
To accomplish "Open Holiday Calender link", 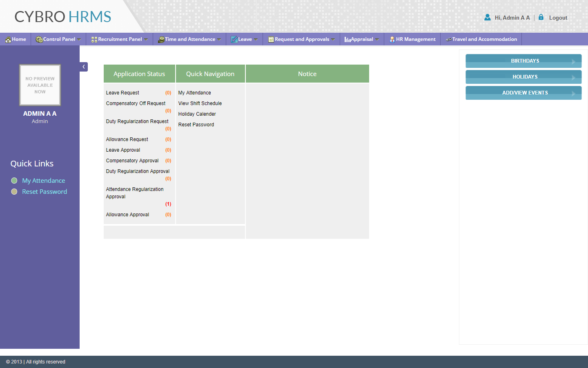I will [197, 114].
